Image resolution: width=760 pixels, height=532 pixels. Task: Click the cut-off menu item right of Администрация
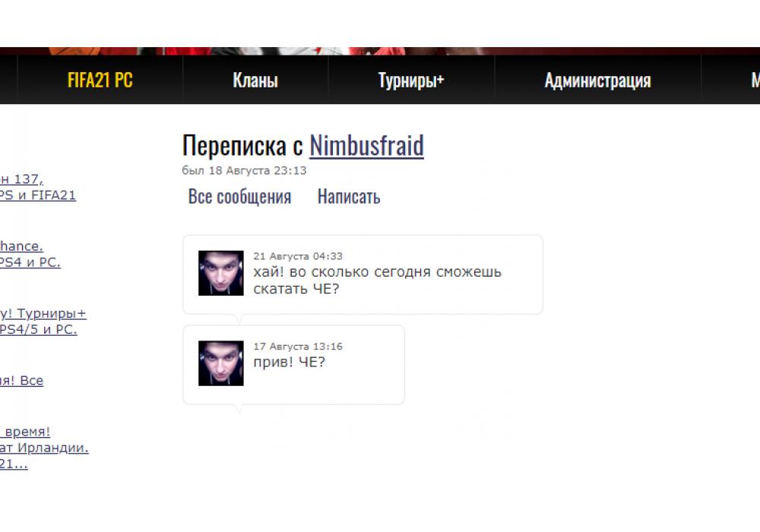(x=754, y=80)
